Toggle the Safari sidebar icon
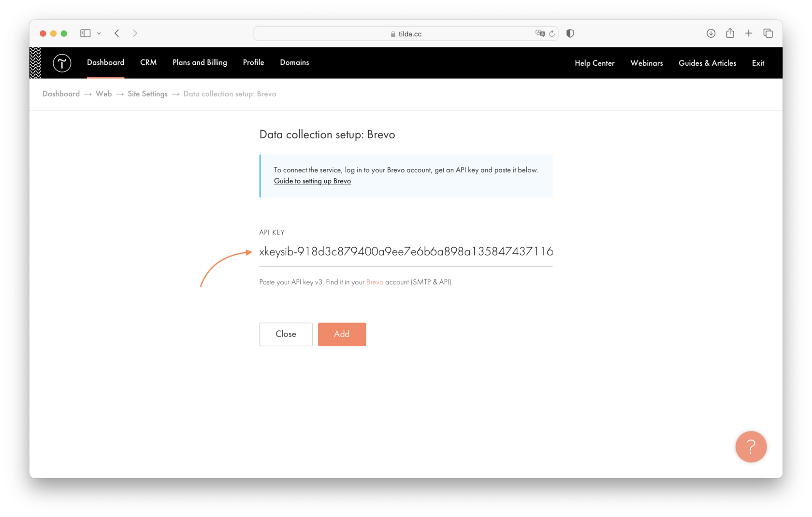812x517 pixels. 86,33
